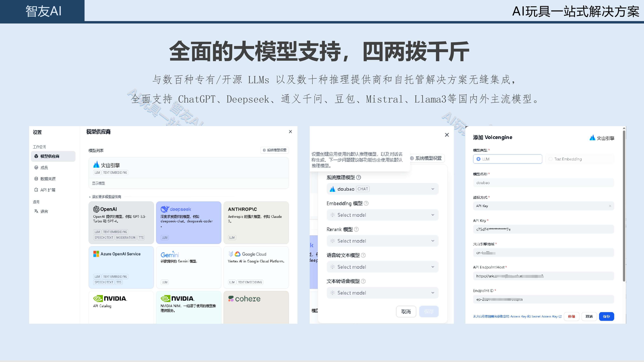Select the deepseek provider card
Screen dimensions: 644x362
pyautogui.click(x=189, y=223)
